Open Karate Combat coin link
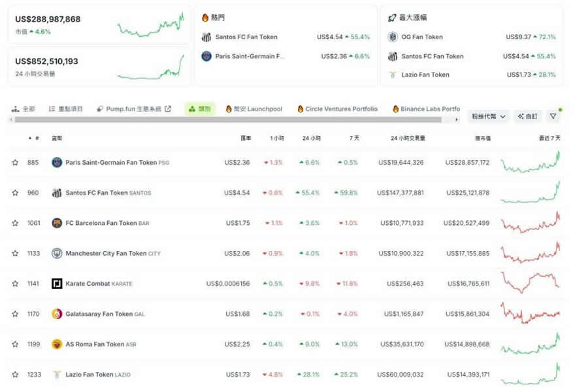Image resolution: width=588 pixels, height=389 pixels. point(99,284)
